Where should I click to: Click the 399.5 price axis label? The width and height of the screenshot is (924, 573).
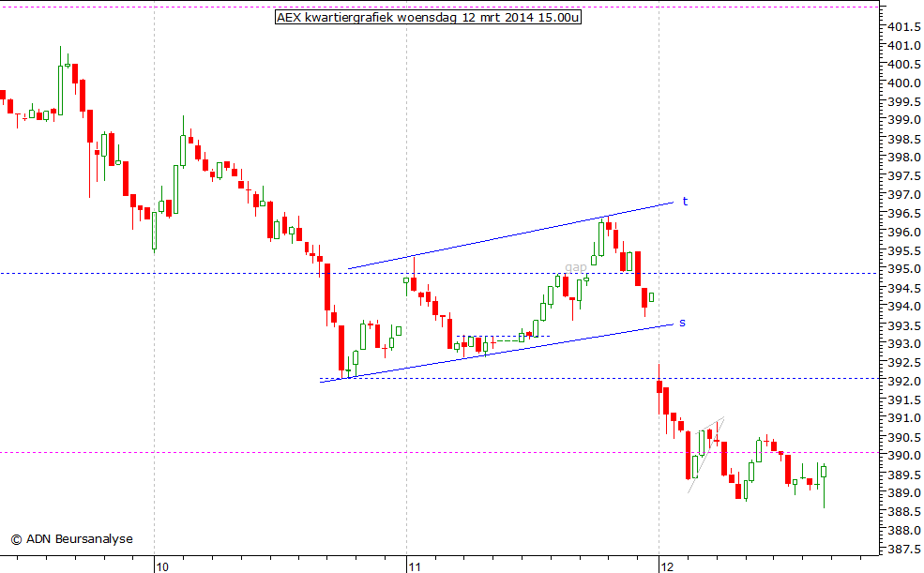[904, 102]
